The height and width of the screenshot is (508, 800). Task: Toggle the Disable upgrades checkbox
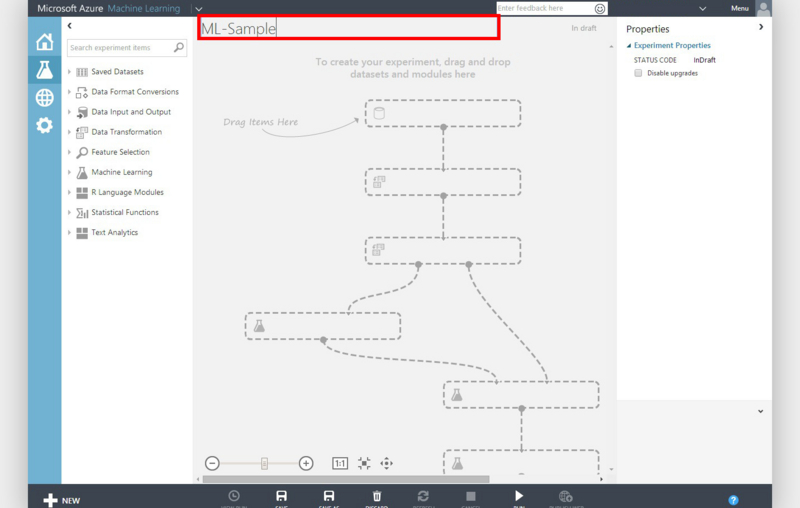638,73
